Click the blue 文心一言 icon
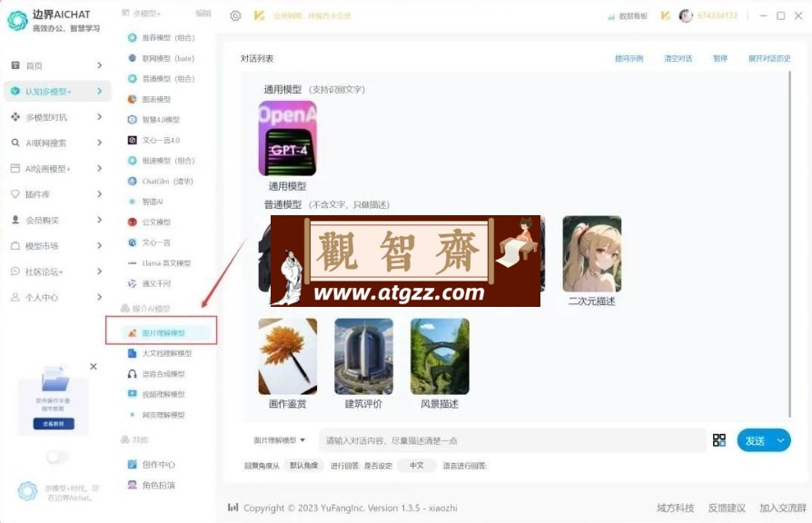This screenshot has width=812, height=523. (x=132, y=242)
